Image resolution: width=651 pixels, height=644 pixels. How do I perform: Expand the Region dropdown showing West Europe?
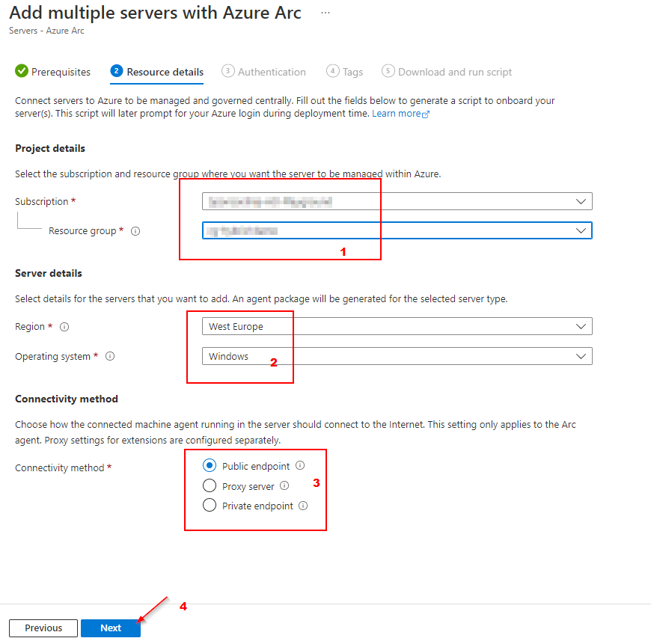point(581,326)
